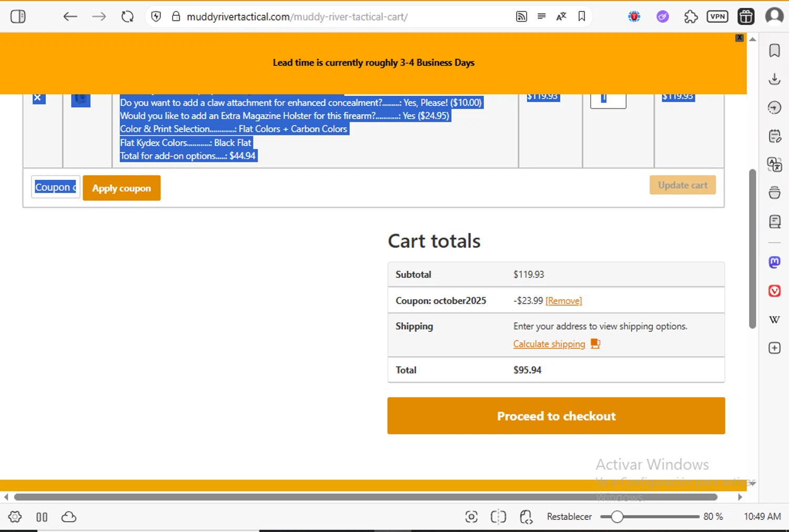This screenshot has width=789, height=532.
Task: Open the VPN button
Action: pyautogui.click(x=717, y=16)
